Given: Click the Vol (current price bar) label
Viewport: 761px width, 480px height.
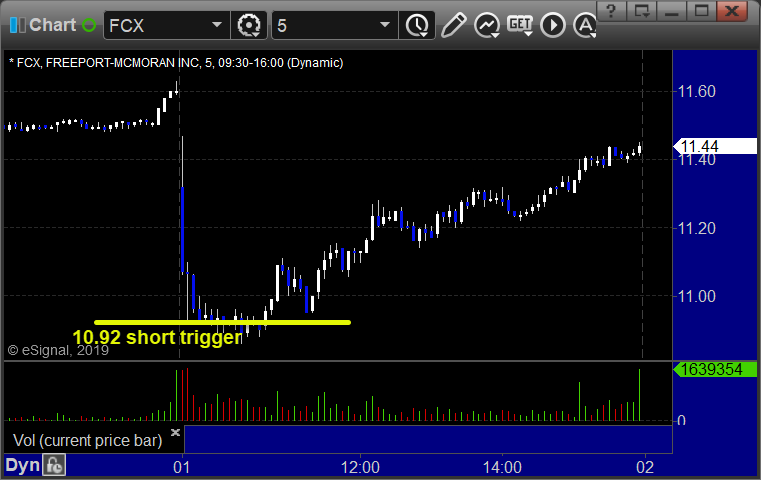Looking at the screenshot, I should click(x=87, y=440).
